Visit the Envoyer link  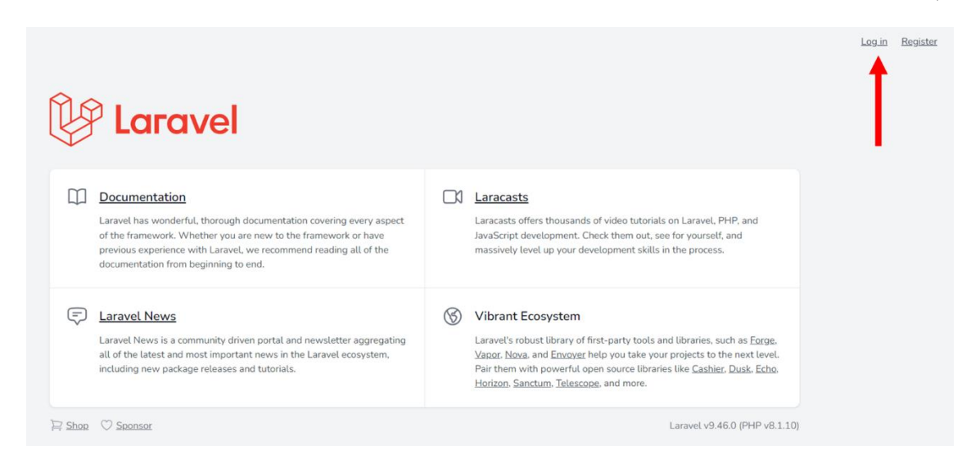tap(567, 355)
